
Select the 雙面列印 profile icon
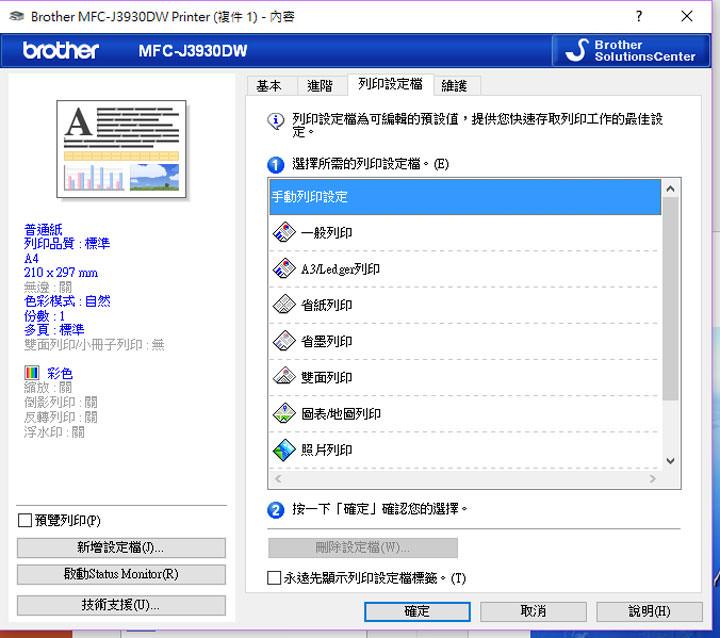[284, 377]
